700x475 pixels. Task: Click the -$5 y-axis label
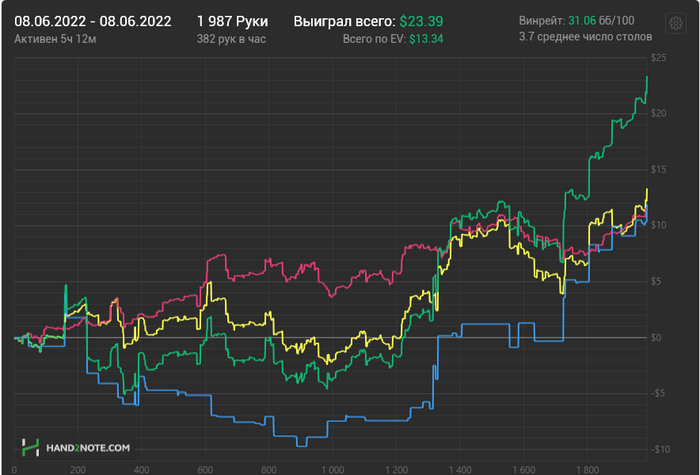658,393
